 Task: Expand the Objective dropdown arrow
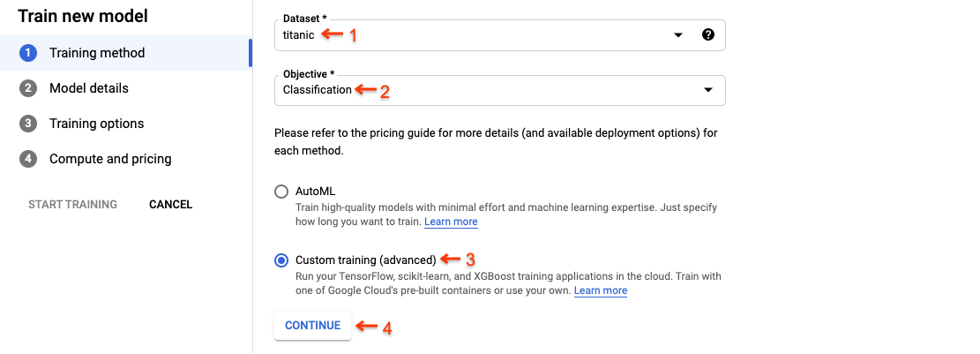click(707, 90)
